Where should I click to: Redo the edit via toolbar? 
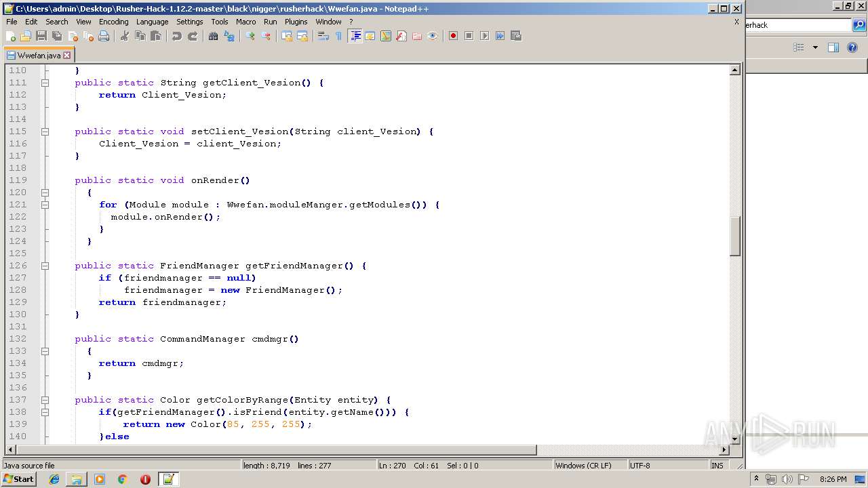tap(193, 36)
